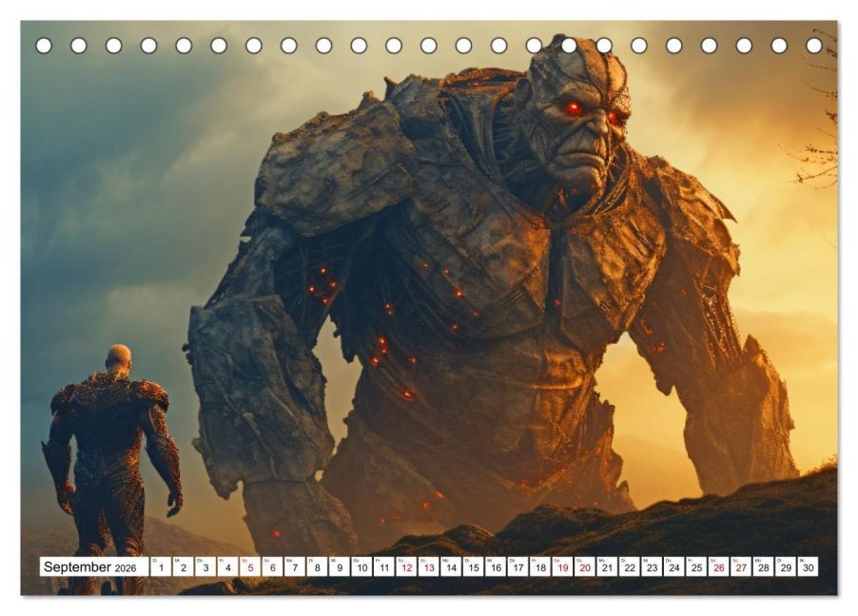Screen dimensions: 858x616
Task: Pick day 14 in the calendar strip
Action: (451, 567)
